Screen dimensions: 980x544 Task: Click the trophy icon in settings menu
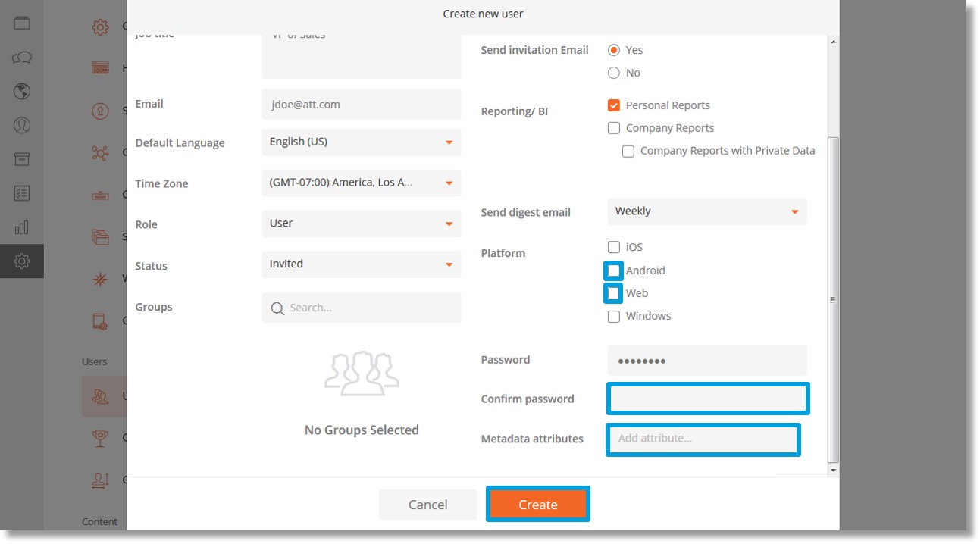click(x=100, y=438)
